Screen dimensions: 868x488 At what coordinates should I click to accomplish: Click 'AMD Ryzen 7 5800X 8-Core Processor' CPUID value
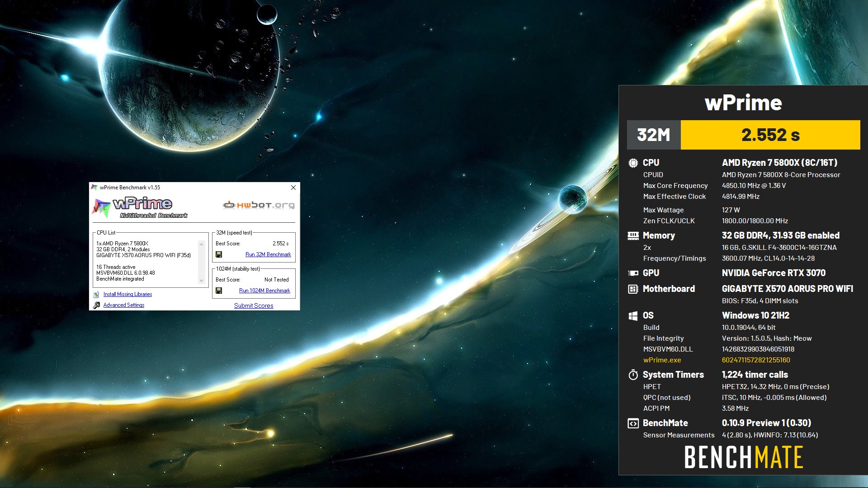point(781,175)
